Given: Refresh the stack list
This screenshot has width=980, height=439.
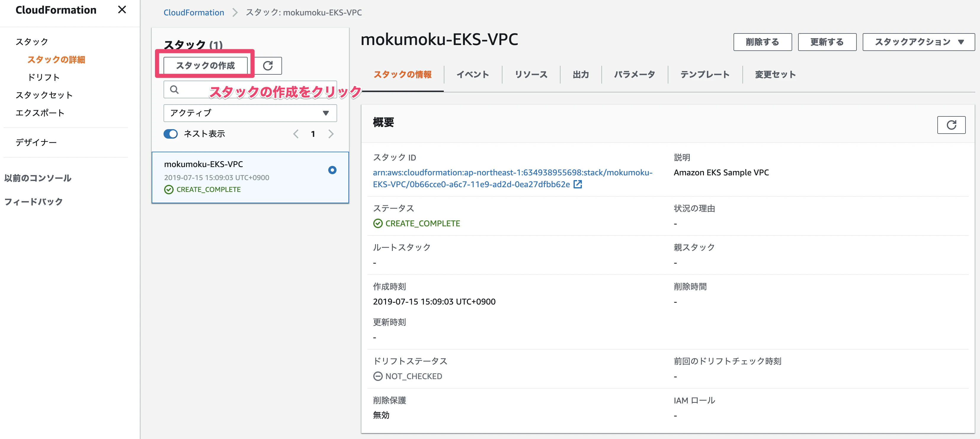Looking at the screenshot, I should [268, 65].
